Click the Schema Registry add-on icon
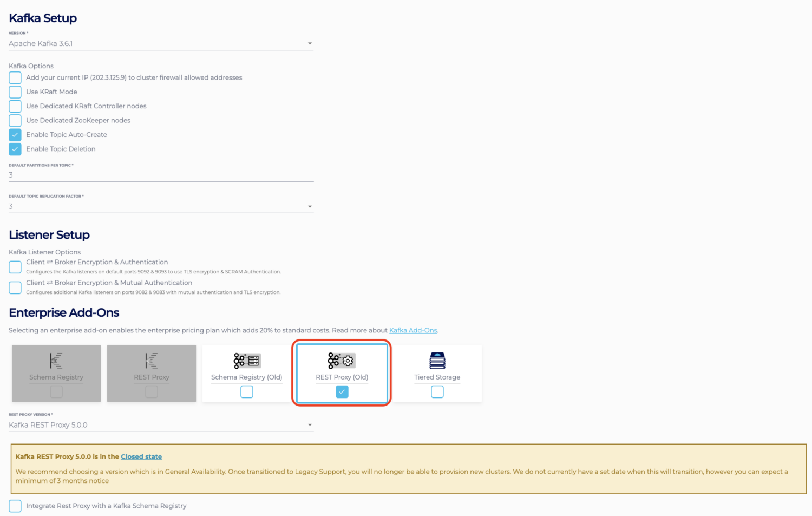 coord(56,360)
